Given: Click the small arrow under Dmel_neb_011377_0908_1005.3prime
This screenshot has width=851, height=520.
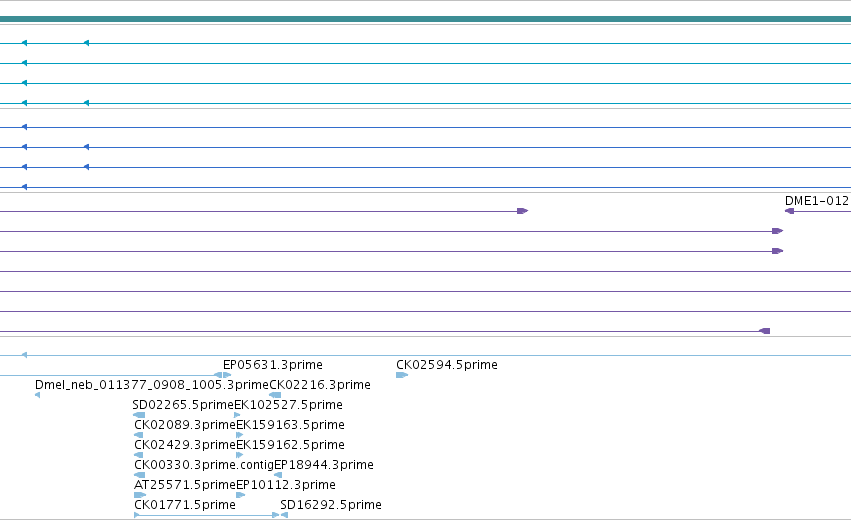Looking at the screenshot, I should [x=37, y=395].
